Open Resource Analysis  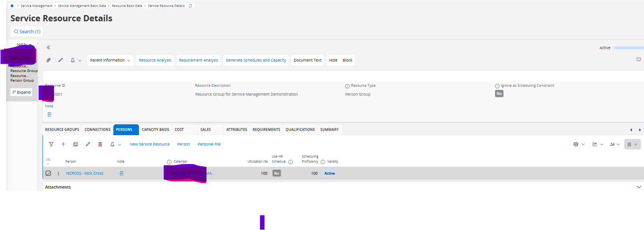pos(155,60)
